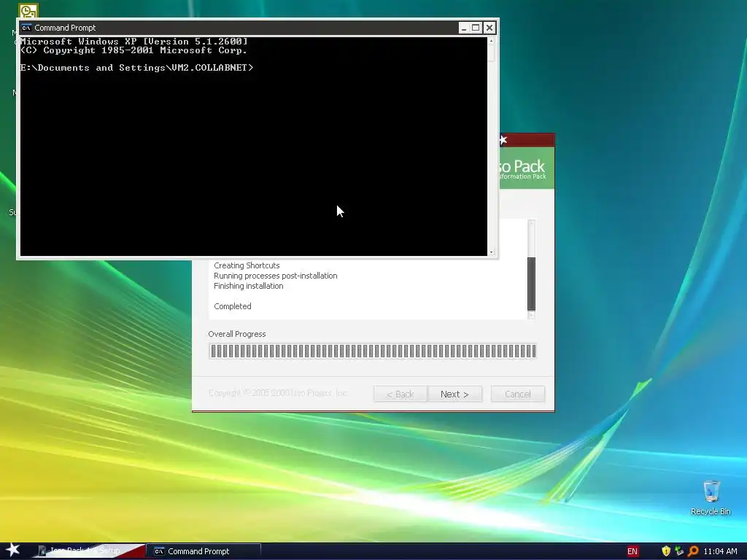Click the 'Finishing installation' log line

point(249,286)
